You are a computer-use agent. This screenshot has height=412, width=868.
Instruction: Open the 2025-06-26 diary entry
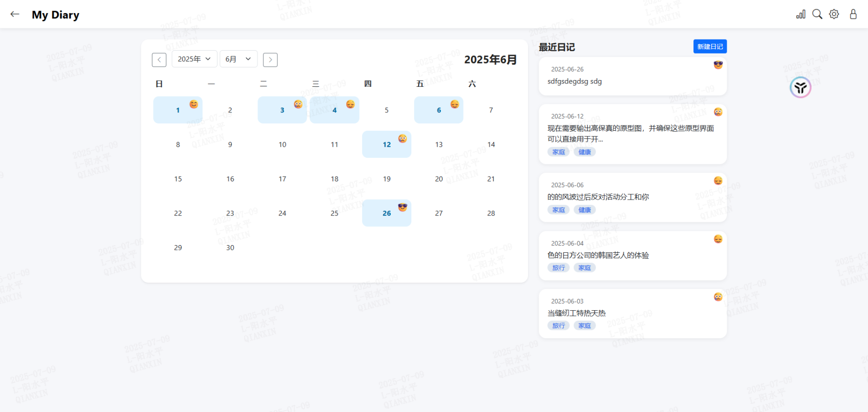pyautogui.click(x=632, y=76)
